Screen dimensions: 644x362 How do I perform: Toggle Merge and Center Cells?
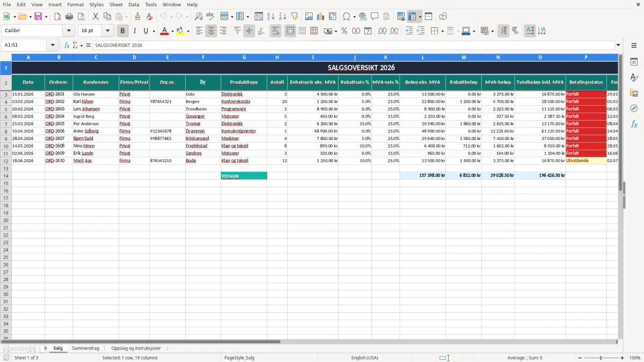290,31
